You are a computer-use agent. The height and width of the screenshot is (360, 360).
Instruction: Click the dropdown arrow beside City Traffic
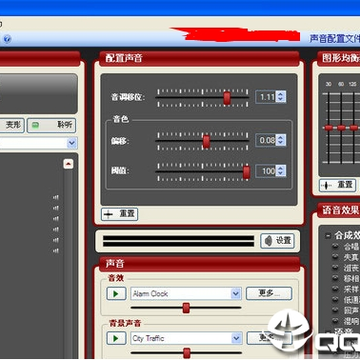click(236, 339)
